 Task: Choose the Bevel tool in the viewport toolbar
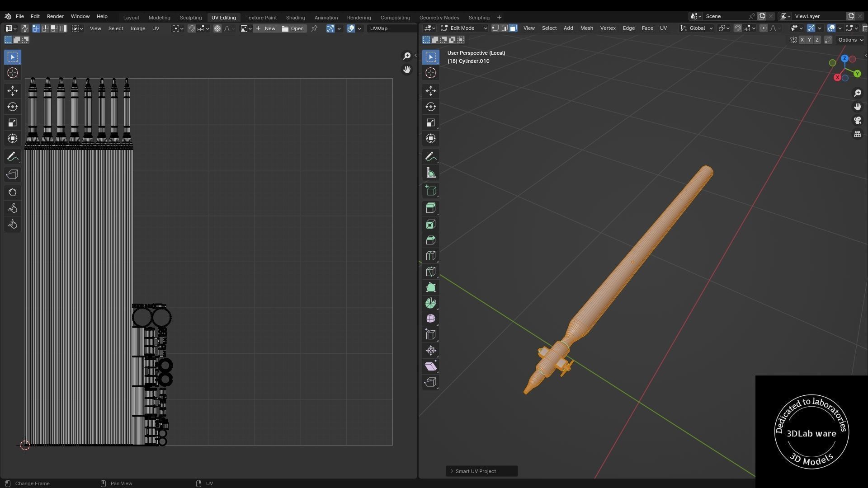pyautogui.click(x=430, y=240)
